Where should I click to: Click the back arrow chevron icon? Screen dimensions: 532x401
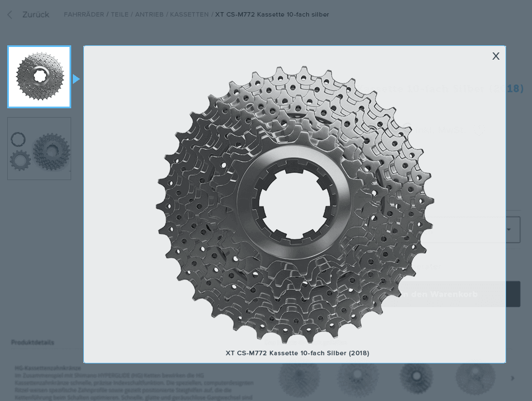pyautogui.click(x=10, y=15)
